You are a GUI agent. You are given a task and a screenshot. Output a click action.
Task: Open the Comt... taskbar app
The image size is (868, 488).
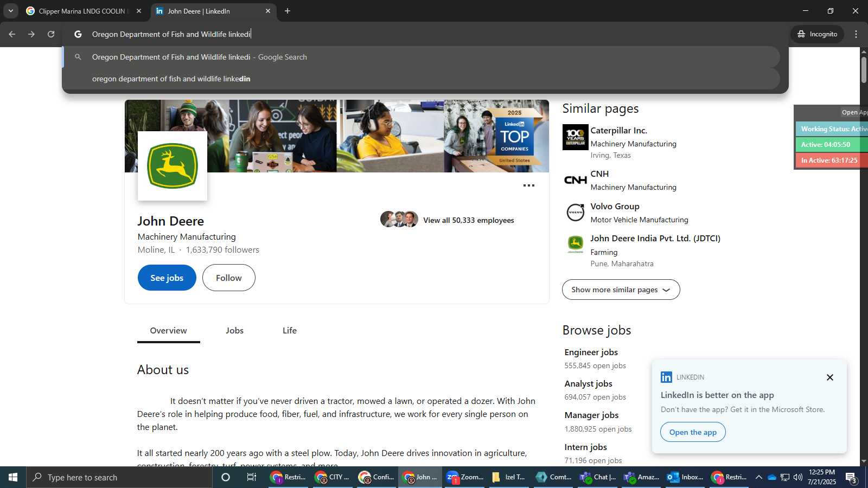pyautogui.click(x=553, y=477)
